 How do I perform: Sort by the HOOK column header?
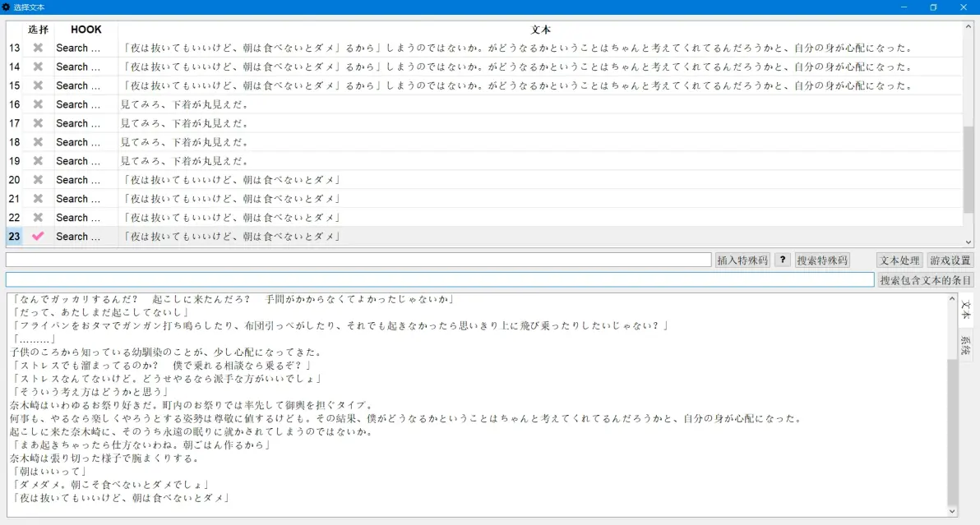pyautogui.click(x=86, y=30)
